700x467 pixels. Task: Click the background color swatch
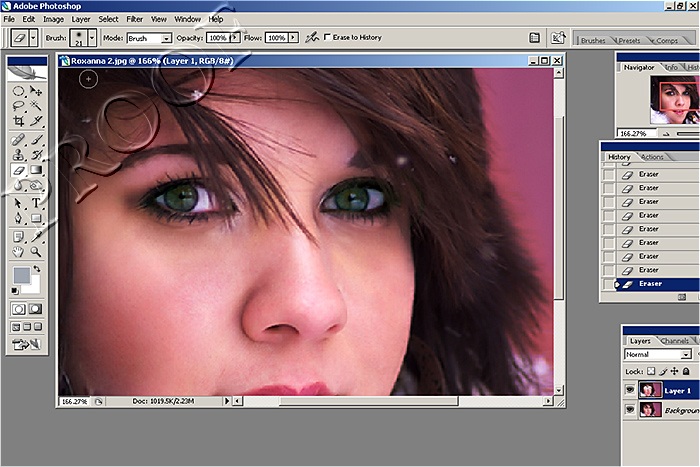35,286
